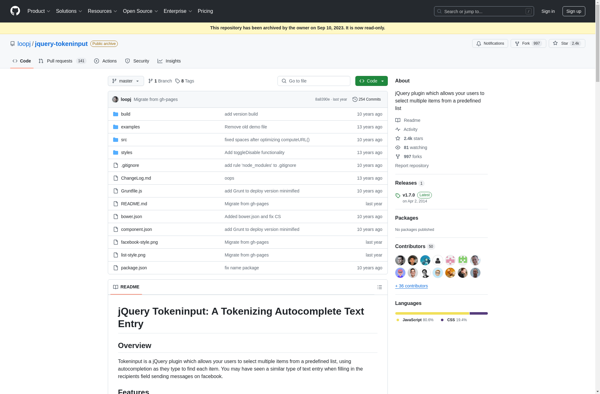
Task: Click the fork icon beside 997 forks
Action: coord(398,156)
